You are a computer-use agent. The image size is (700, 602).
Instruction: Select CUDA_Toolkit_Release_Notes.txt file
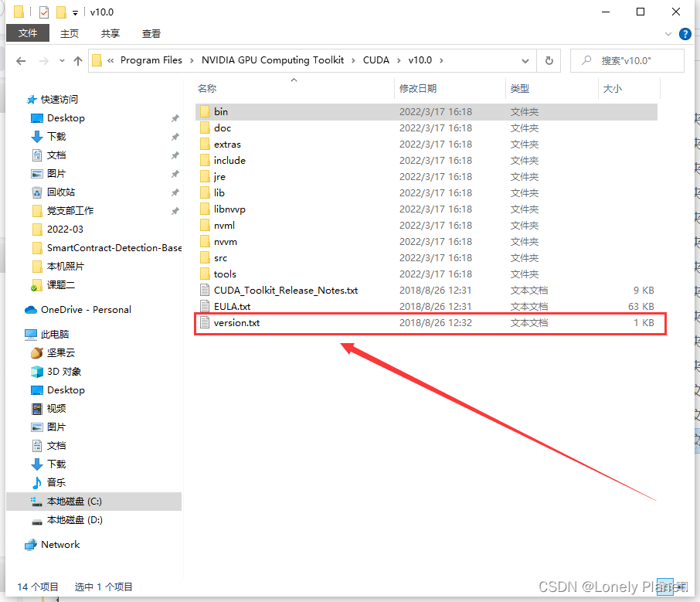pos(426,291)
